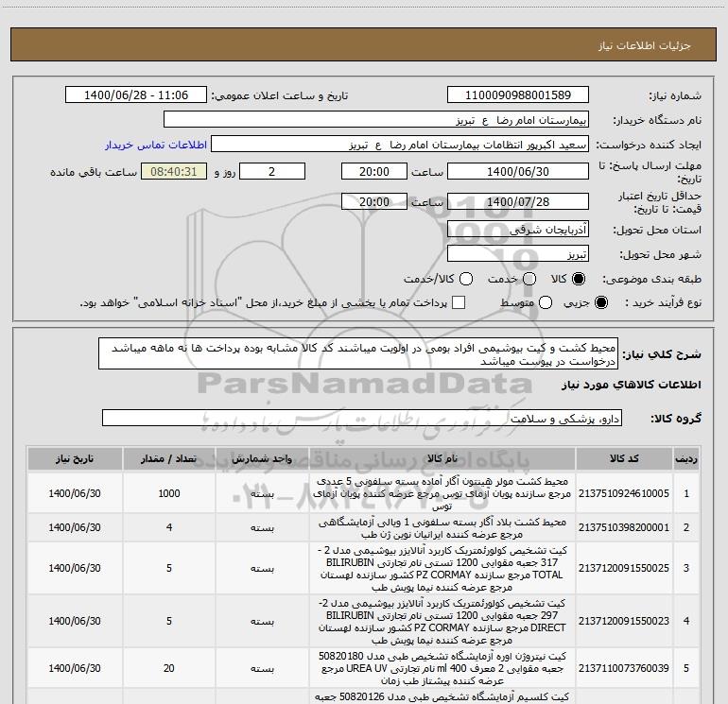Viewport: 728px width, 704px height.
Task: Select product code 2137110073760039 cell
Action: click(x=624, y=668)
